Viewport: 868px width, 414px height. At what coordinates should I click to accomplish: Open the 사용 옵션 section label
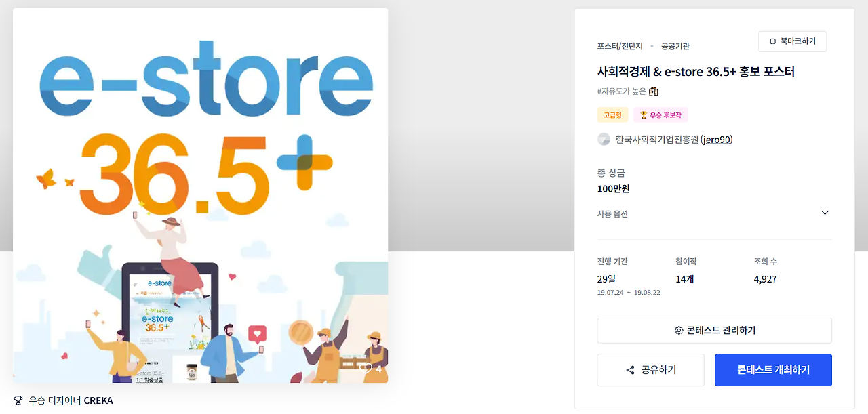pyautogui.click(x=612, y=213)
